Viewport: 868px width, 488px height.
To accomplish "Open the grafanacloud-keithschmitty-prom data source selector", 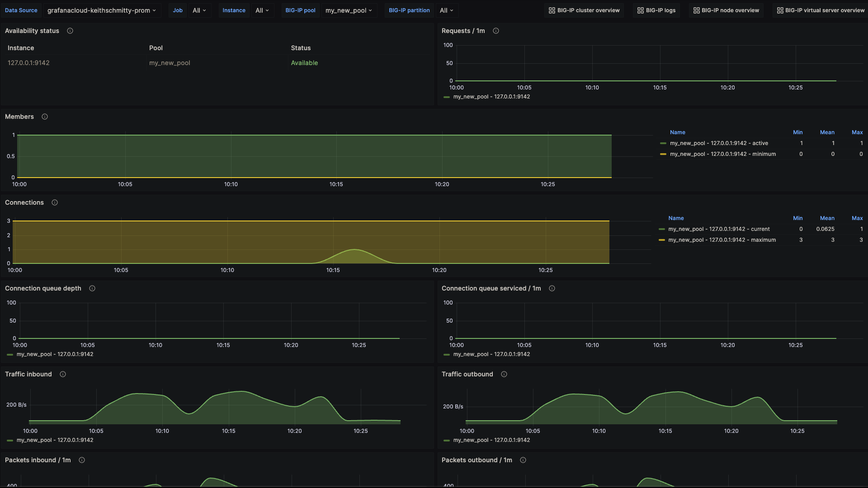I will pyautogui.click(x=102, y=10).
